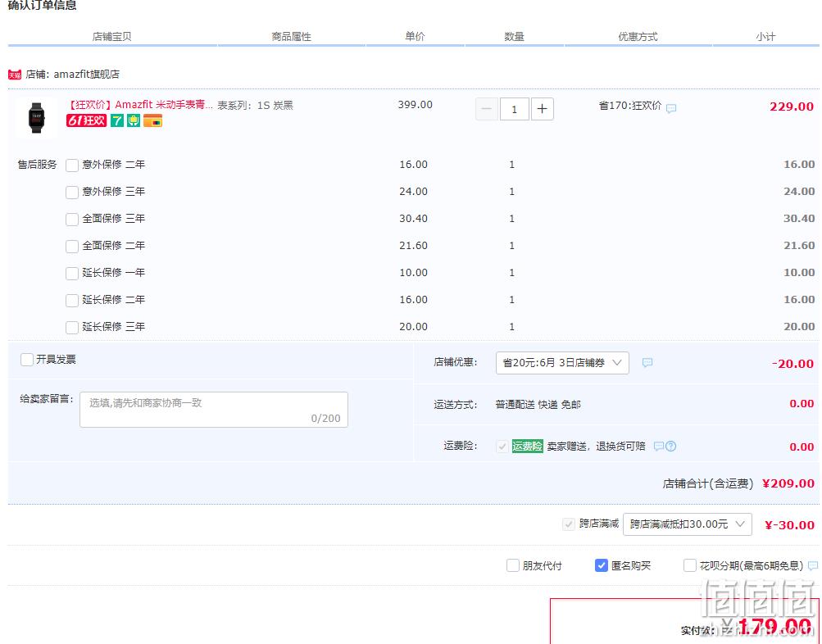Image resolution: width=822 pixels, height=644 pixels.
Task: Click the 数量 column header
Action: tap(514, 37)
